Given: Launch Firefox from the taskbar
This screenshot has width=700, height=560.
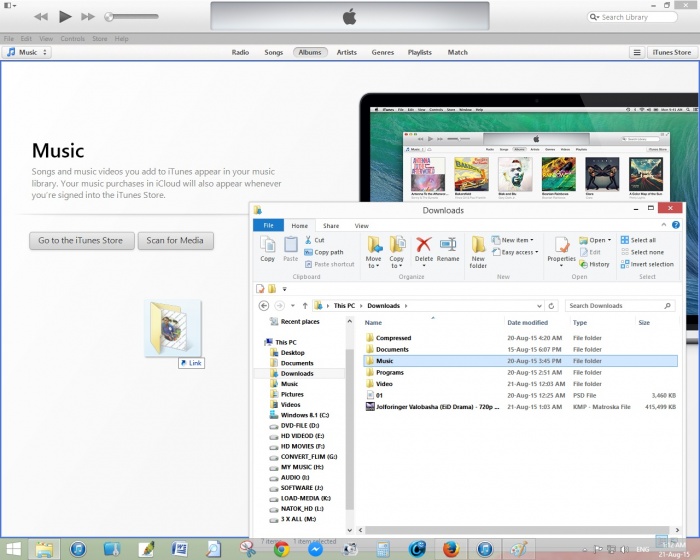Looking at the screenshot, I should coord(451,548).
